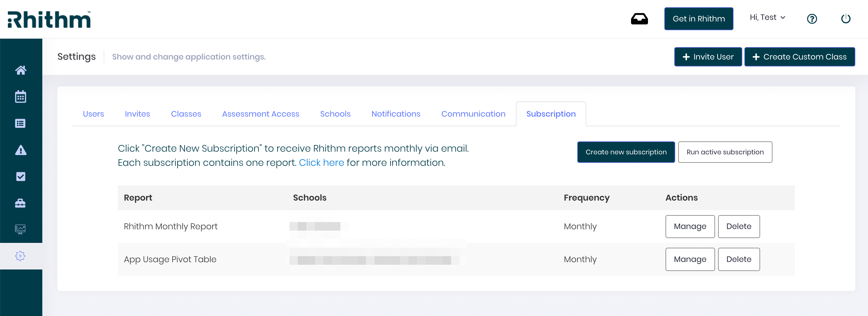Open the inbox tray icon

(639, 18)
